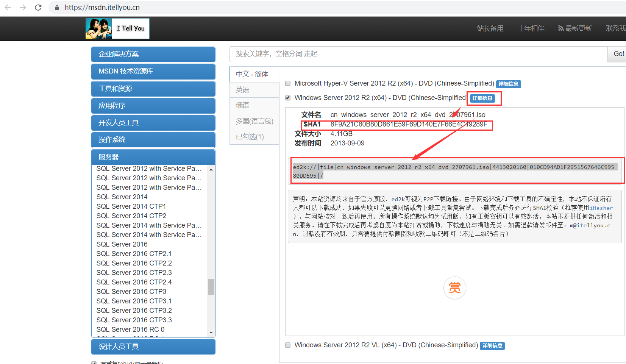This screenshot has width=626, height=364.
Task: Reload the page with refresh icon
Action: click(x=38, y=8)
